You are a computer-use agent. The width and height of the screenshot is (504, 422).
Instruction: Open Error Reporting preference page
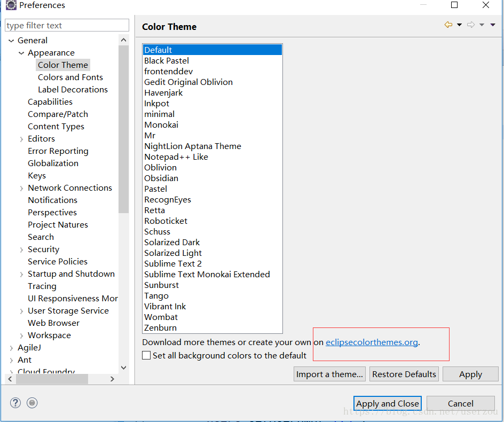(58, 151)
